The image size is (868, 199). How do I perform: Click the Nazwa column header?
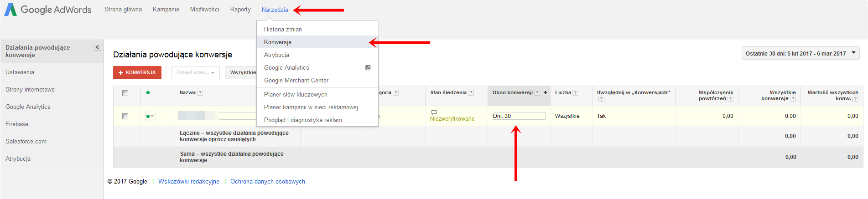[187, 92]
